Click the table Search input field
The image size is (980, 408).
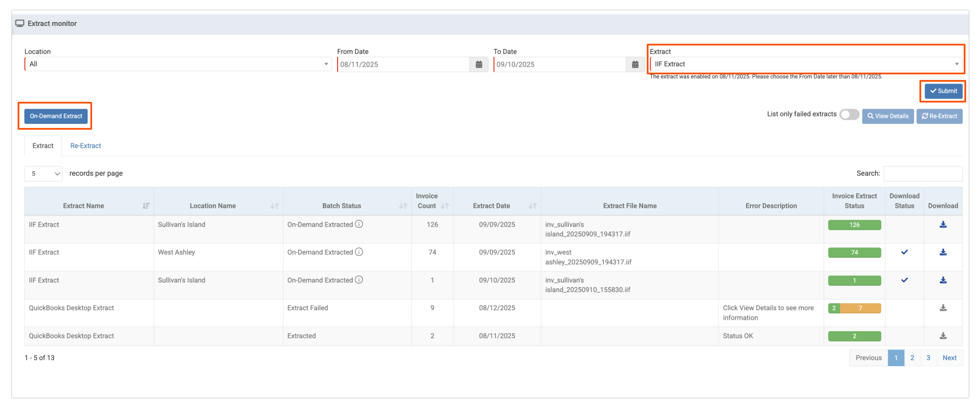pyautogui.click(x=923, y=173)
